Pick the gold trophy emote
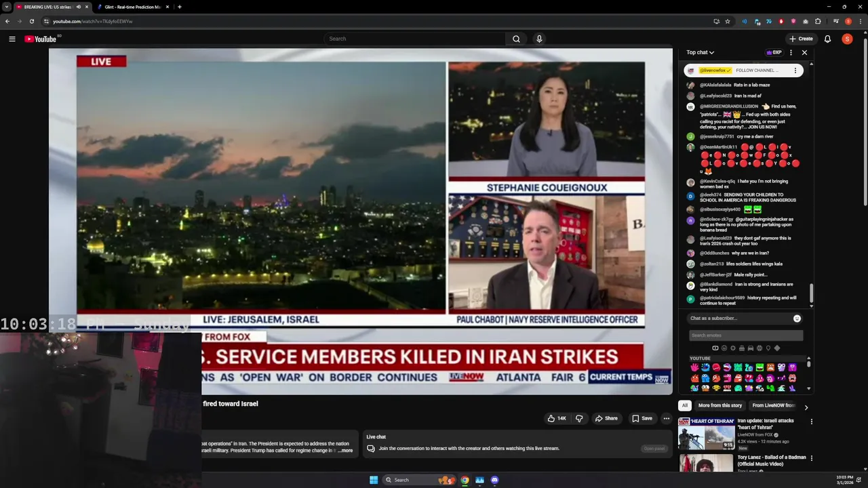The image size is (868, 488). coord(716,388)
